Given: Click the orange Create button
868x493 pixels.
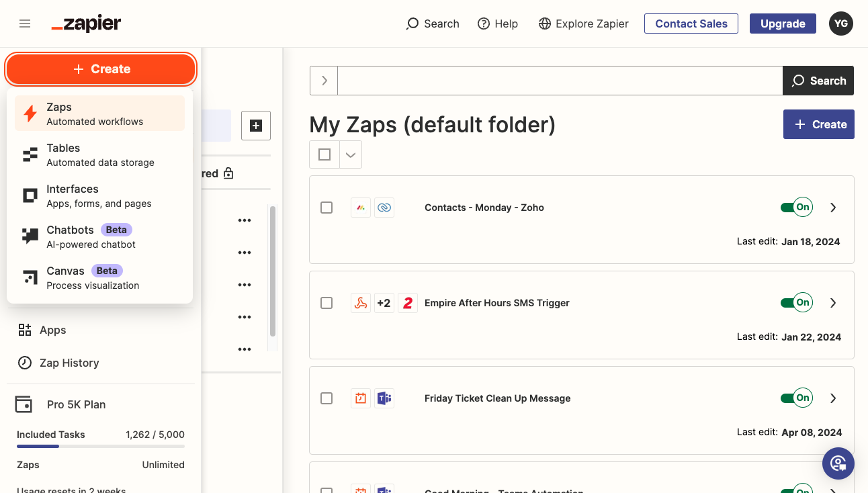Looking at the screenshot, I should coord(101,69).
